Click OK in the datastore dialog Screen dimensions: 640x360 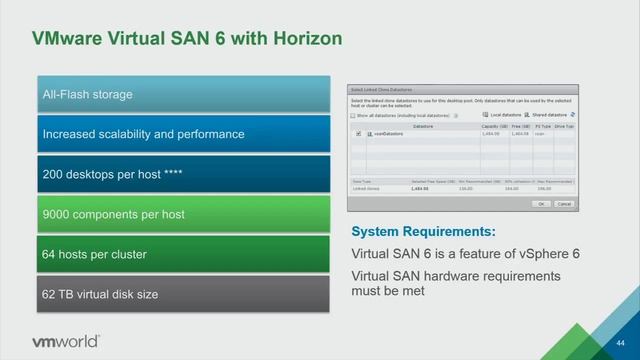pyautogui.click(x=541, y=204)
